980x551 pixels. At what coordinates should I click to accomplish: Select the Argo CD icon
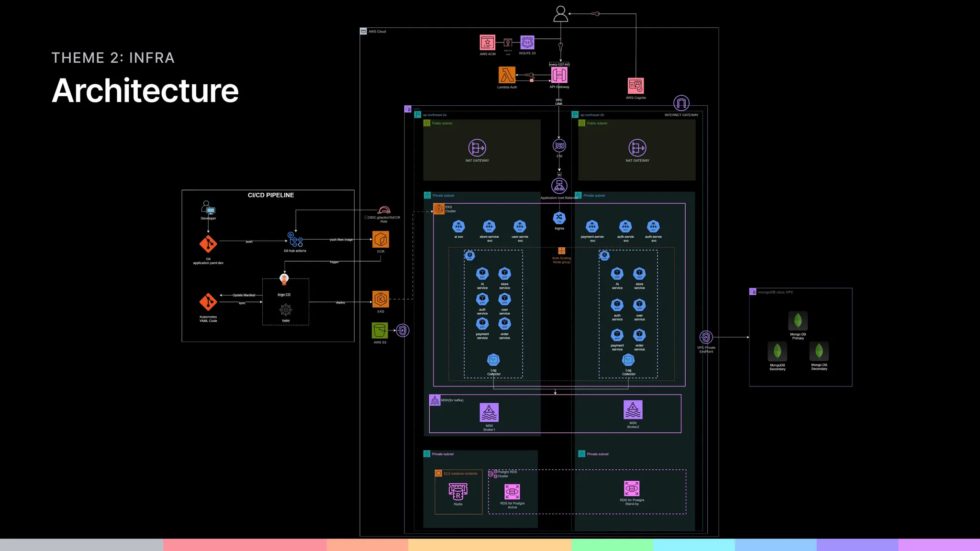(x=284, y=280)
